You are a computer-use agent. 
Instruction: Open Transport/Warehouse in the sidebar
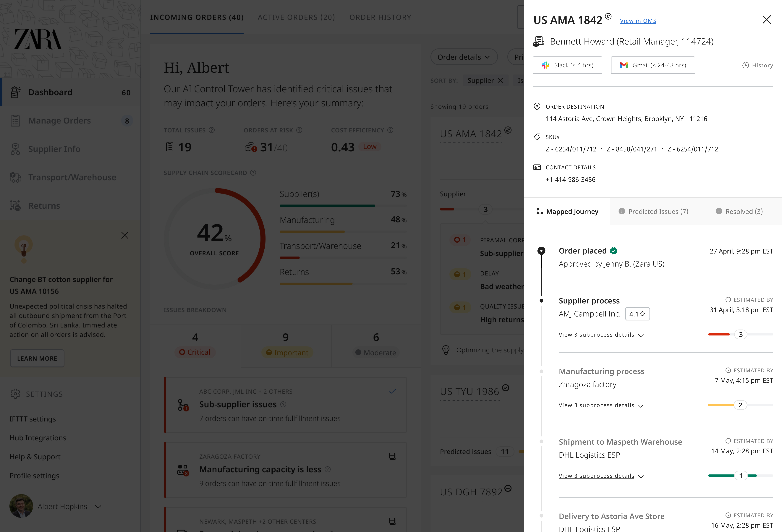[70, 177]
